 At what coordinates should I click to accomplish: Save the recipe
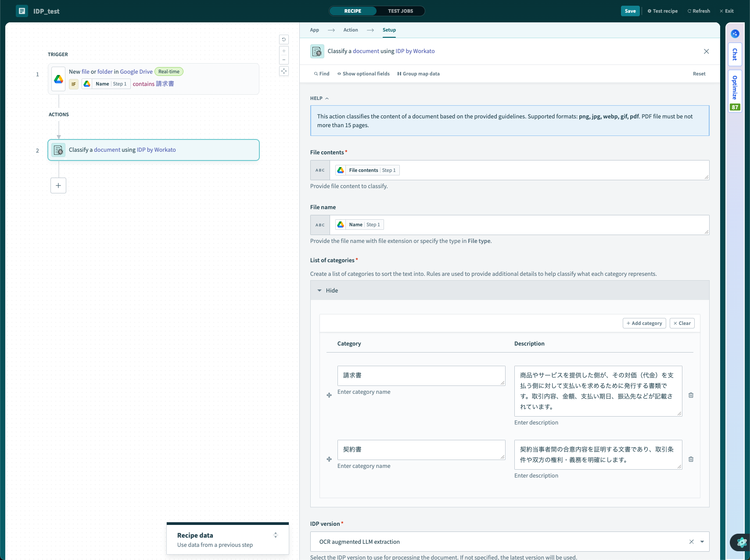click(630, 11)
